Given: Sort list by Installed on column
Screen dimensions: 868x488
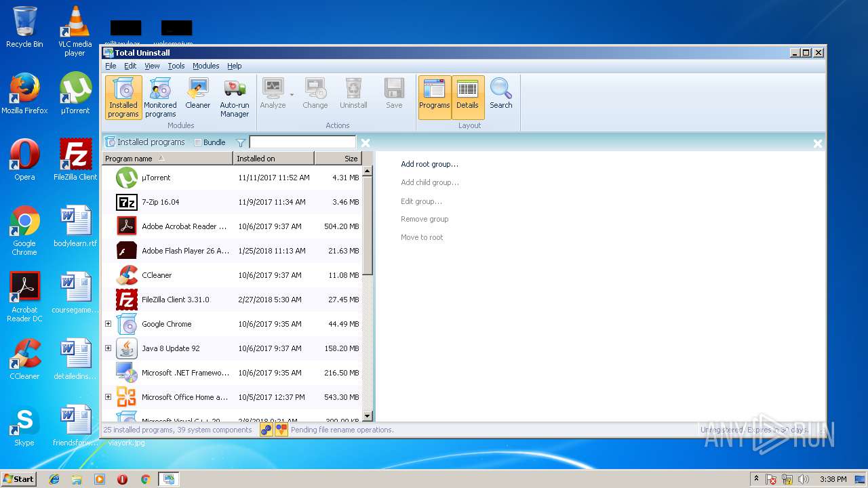Looking at the screenshot, I should pyautogui.click(x=274, y=158).
